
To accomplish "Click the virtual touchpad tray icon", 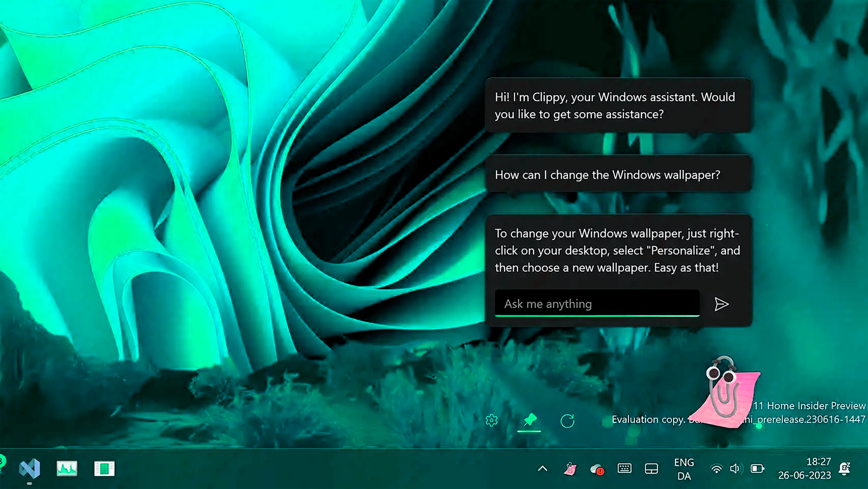I will (x=651, y=469).
